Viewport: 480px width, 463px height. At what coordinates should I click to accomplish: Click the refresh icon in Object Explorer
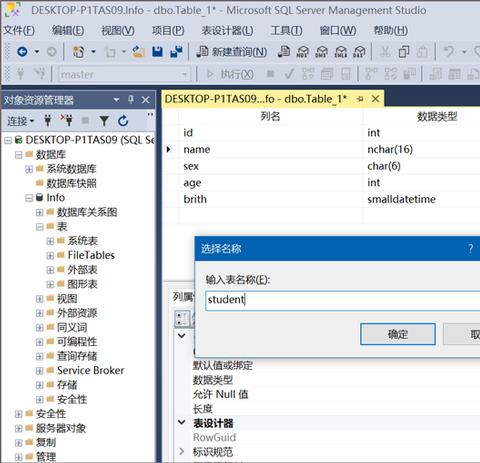click(123, 121)
